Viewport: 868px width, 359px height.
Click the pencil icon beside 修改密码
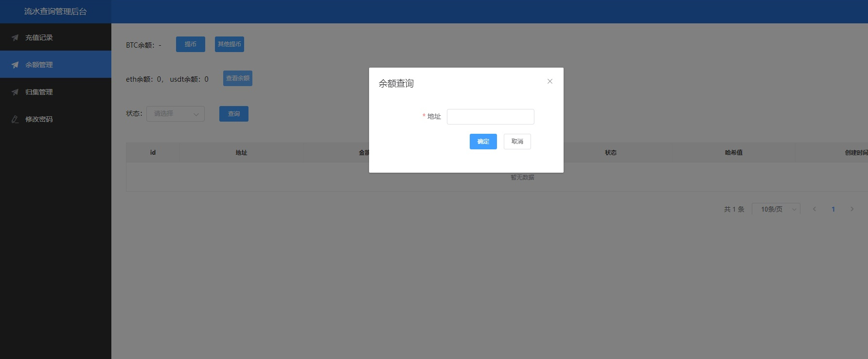point(15,119)
